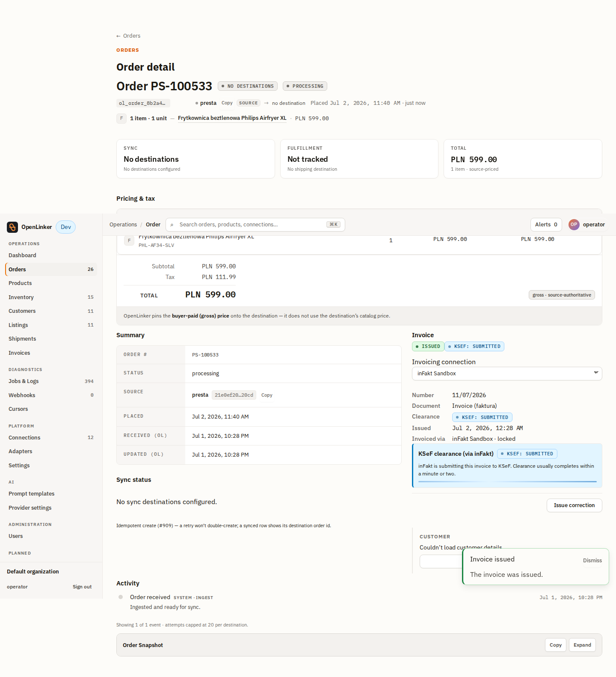Open Invoices in the sidebar
This screenshot has width=616, height=677.
point(51,353)
